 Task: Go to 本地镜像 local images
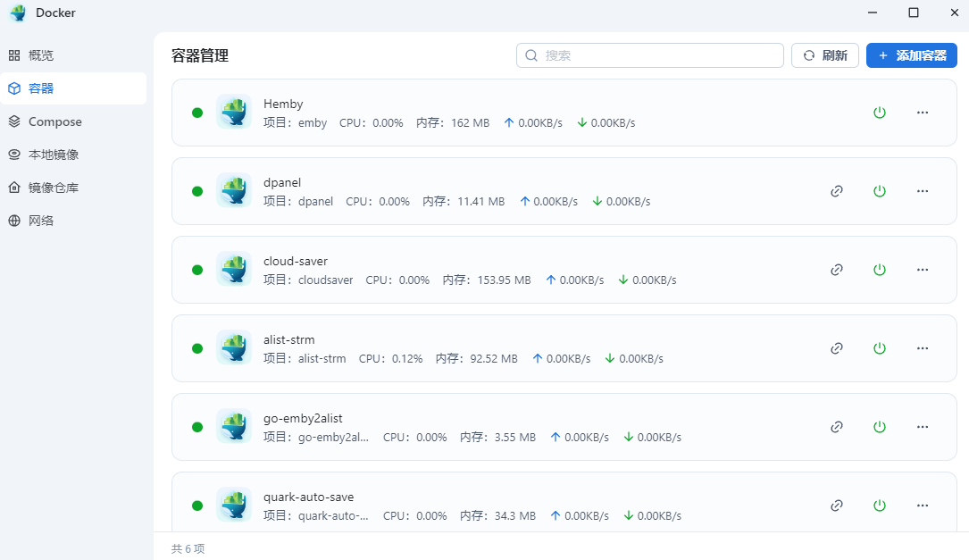(73, 155)
